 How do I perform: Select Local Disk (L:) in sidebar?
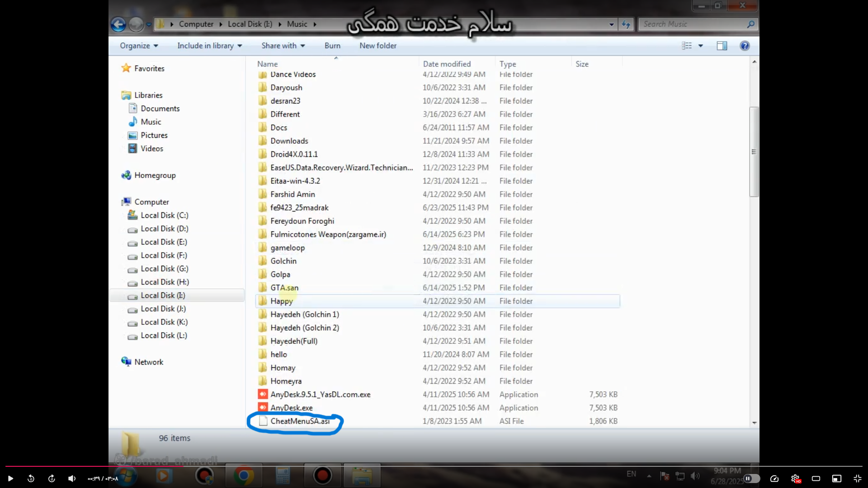164,336
